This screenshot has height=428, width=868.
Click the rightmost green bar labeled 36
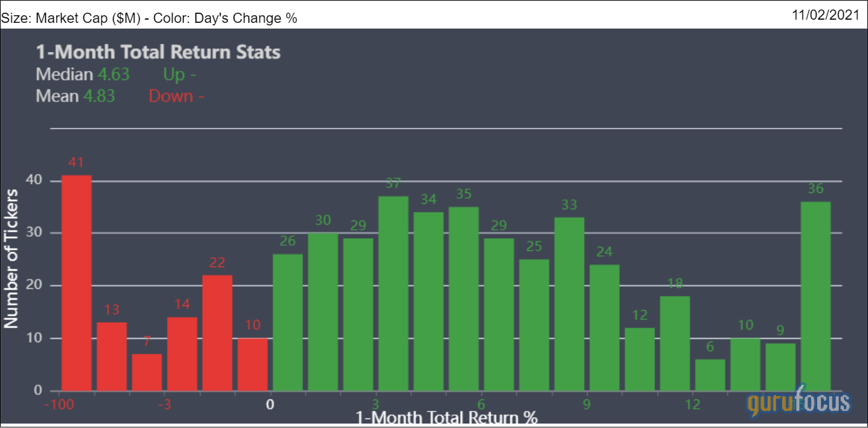click(x=815, y=296)
